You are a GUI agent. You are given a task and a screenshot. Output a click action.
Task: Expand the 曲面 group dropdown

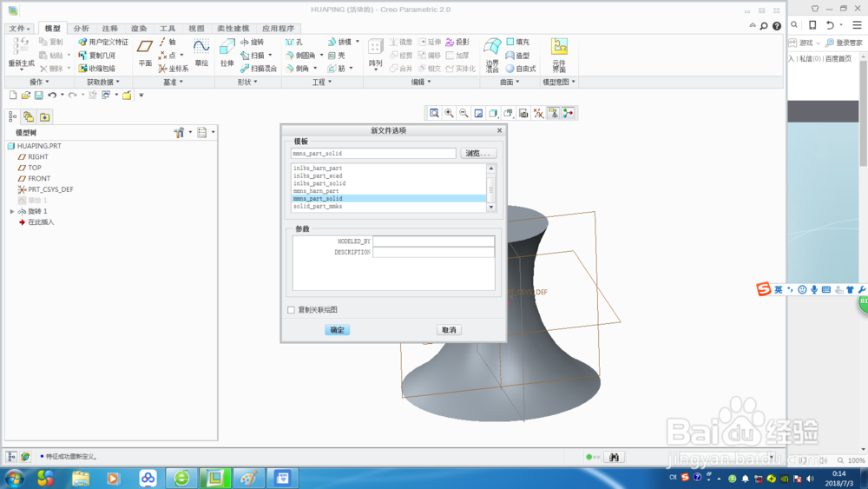coord(510,82)
